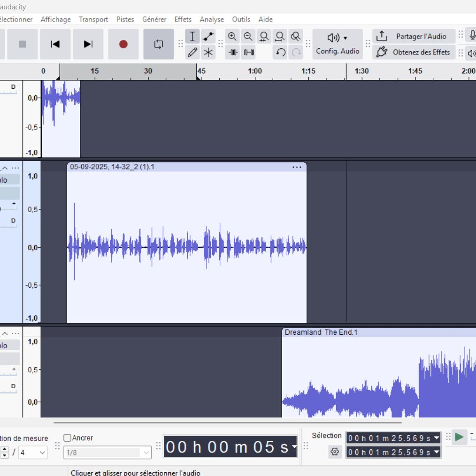The width and height of the screenshot is (476, 476).
Task: Click the green Play-at-speed button
Action: [459, 437]
